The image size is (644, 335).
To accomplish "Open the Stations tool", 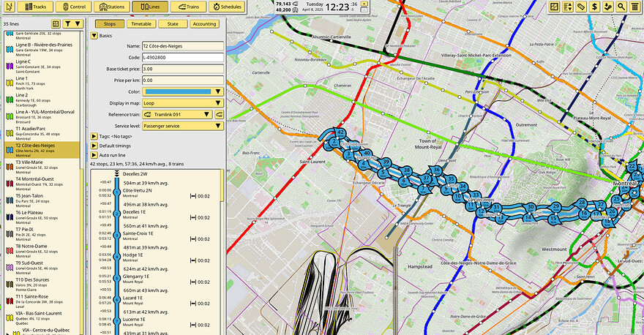I will click(112, 7).
